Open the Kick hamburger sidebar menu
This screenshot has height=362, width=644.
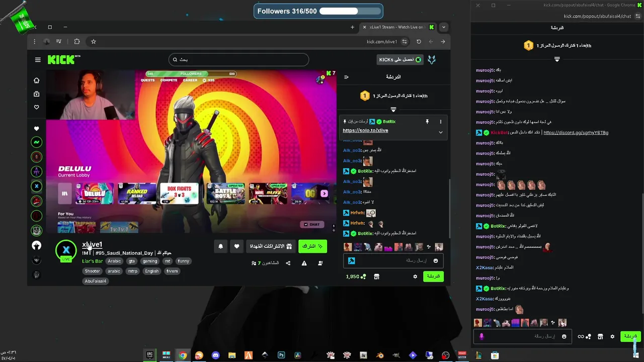coord(38,60)
